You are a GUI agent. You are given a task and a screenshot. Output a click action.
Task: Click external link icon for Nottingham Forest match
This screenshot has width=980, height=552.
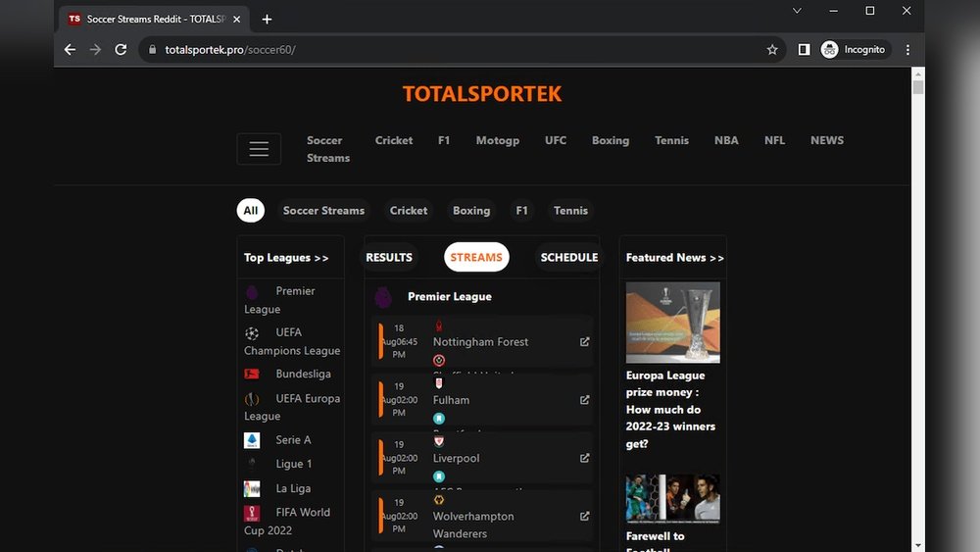(x=585, y=342)
